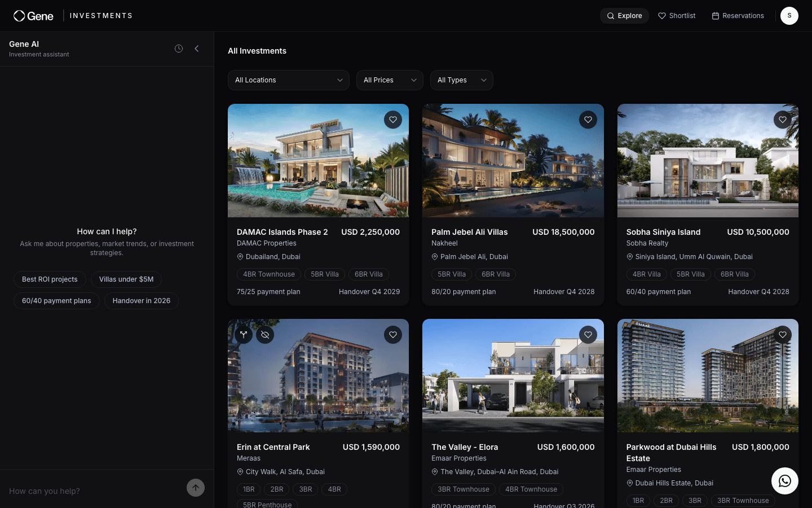The image size is (812, 508).
Task: Click the Gene logo in the header
Action: [x=33, y=16]
